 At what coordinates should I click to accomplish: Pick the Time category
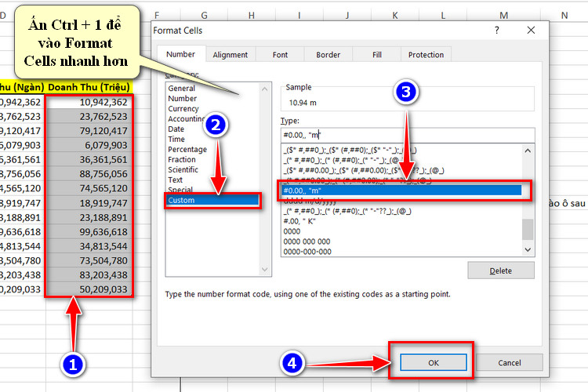(176, 139)
